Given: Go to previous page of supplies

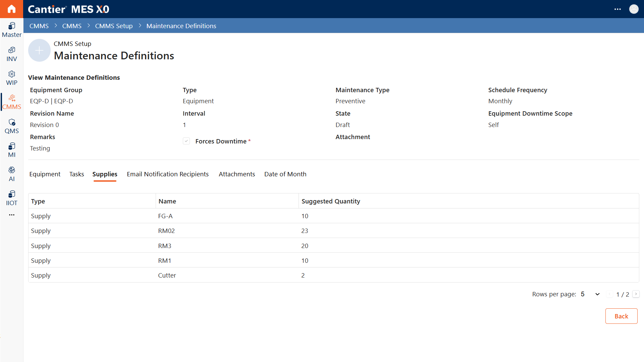Looking at the screenshot, I should pyautogui.click(x=610, y=294).
